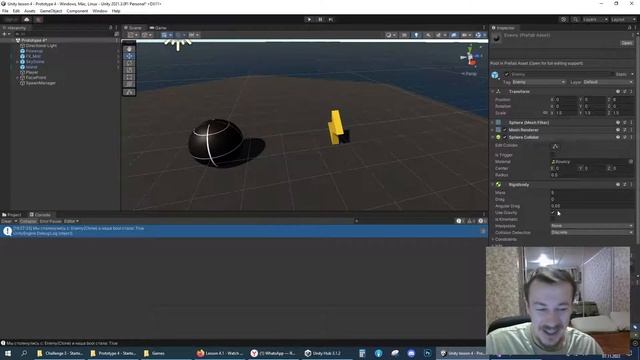Select Player in the Hierarchy
This screenshot has width=640, height=360.
point(32,72)
